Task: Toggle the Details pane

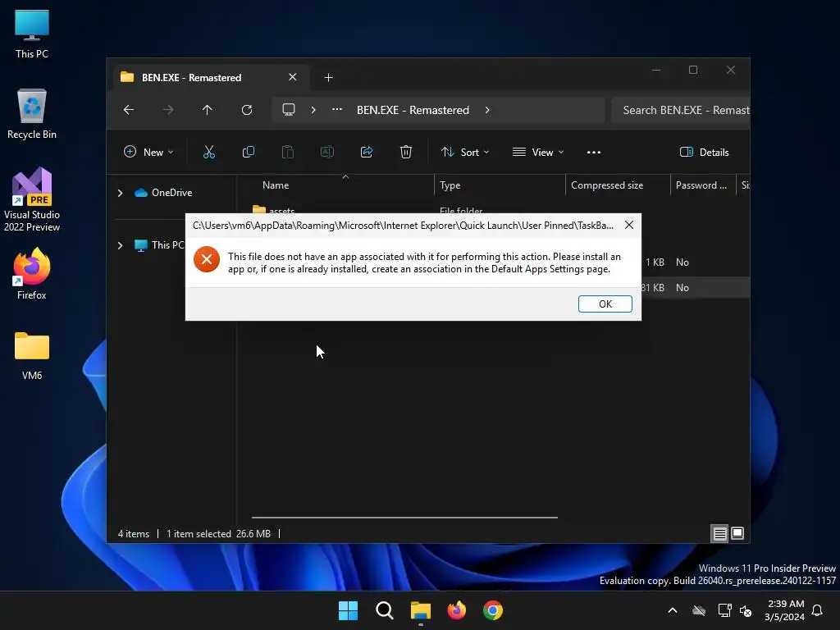Action: (704, 152)
